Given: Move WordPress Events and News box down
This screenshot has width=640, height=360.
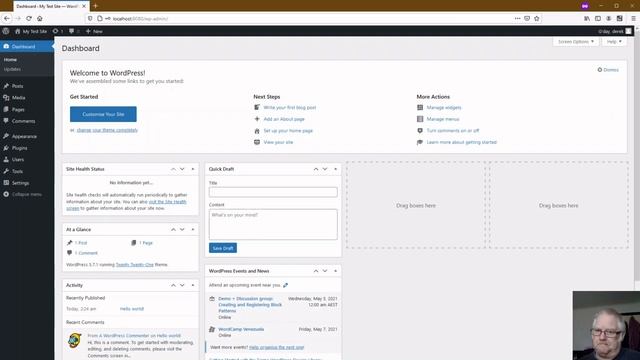Looking at the screenshot, I should click(325, 271).
